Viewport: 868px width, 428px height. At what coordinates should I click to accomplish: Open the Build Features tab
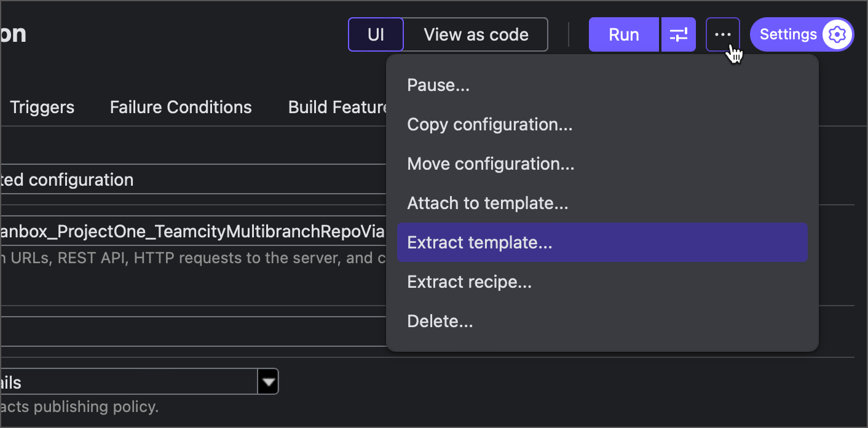(337, 107)
